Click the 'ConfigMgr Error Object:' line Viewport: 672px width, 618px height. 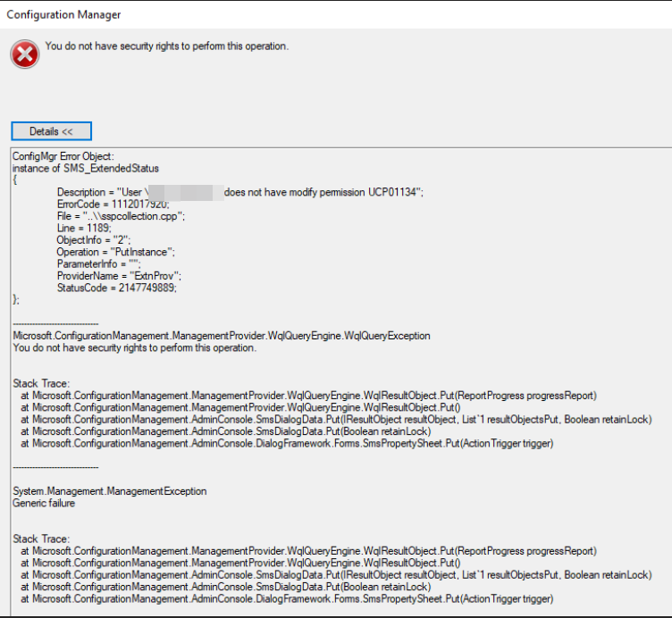[x=63, y=156]
